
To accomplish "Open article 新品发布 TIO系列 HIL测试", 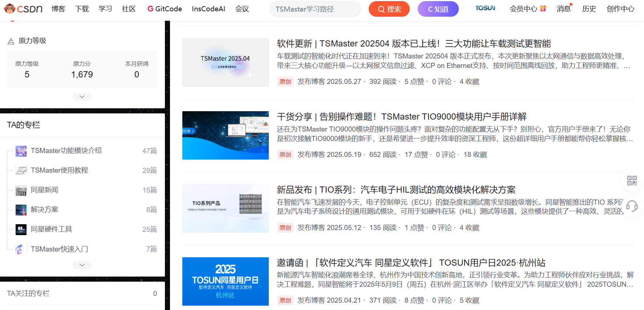I will click(x=396, y=190).
